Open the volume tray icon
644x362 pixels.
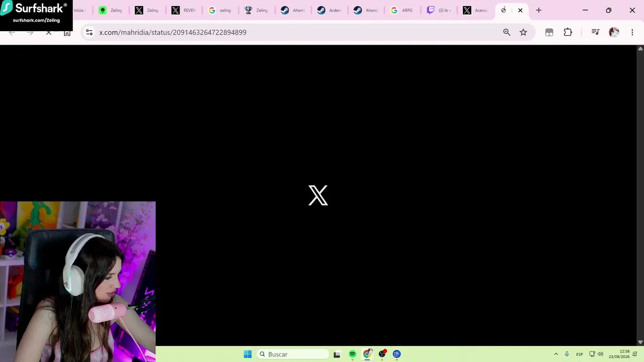tap(600, 354)
